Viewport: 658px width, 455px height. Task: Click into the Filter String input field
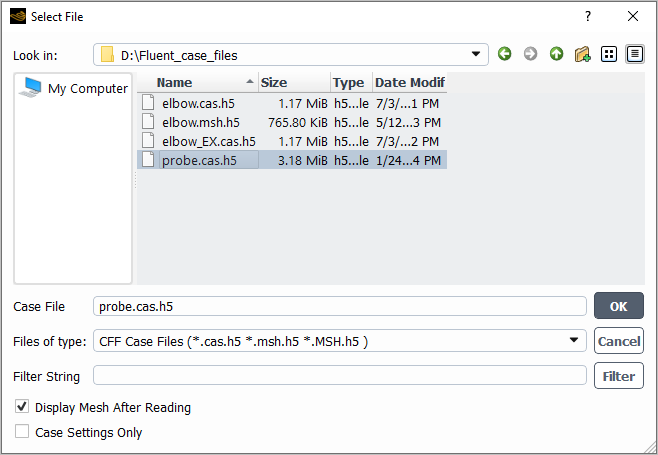339,375
